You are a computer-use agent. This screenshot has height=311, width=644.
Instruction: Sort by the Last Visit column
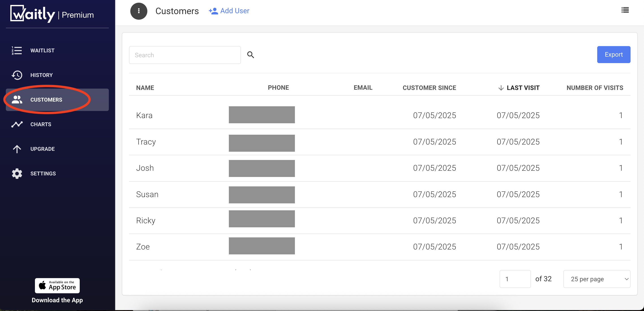tap(523, 88)
